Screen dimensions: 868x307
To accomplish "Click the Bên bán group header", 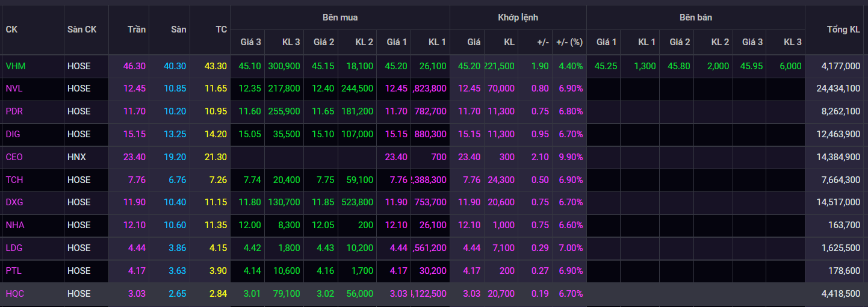I will (x=696, y=17).
